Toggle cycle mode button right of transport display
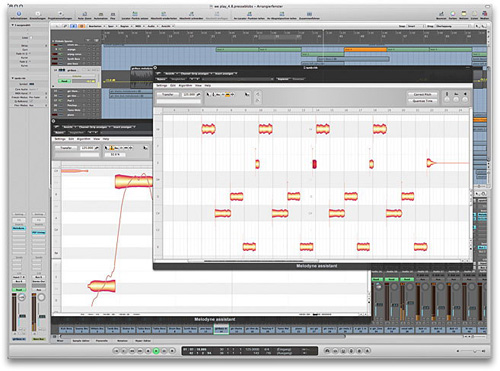This screenshot has height=371, width=500. point(327,351)
